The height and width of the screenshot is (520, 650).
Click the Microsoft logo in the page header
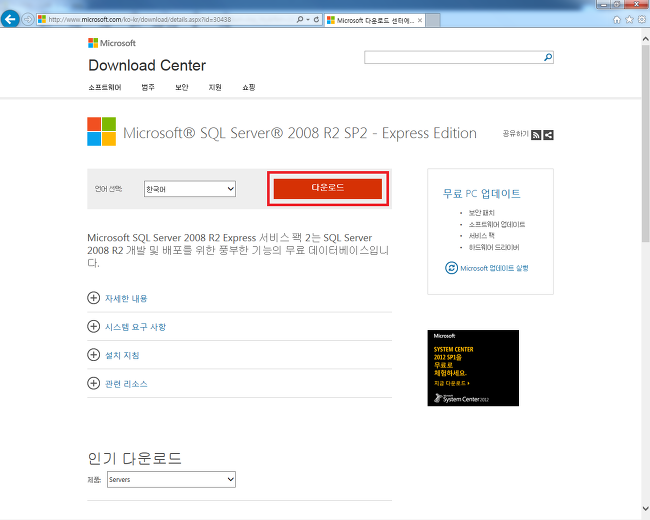click(x=112, y=43)
